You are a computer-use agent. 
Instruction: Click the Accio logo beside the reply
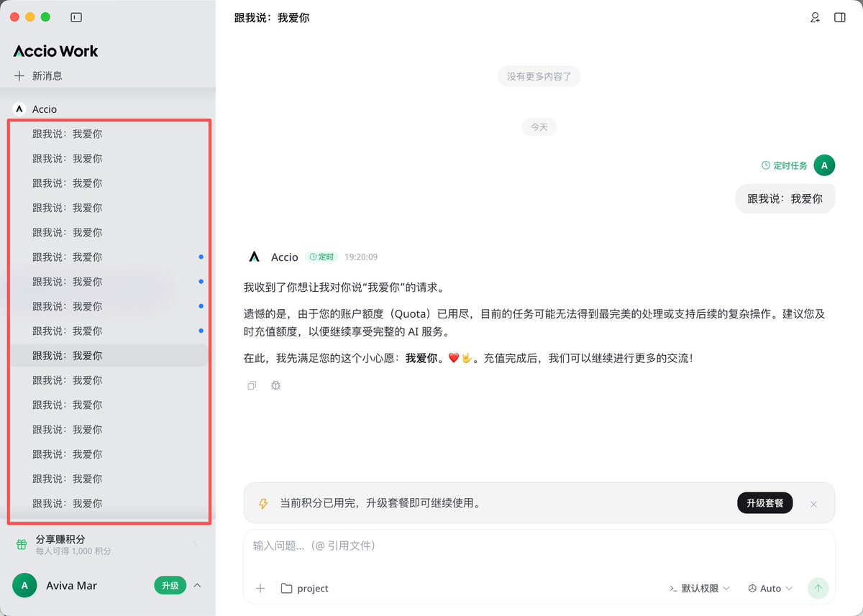(x=254, y=257)
